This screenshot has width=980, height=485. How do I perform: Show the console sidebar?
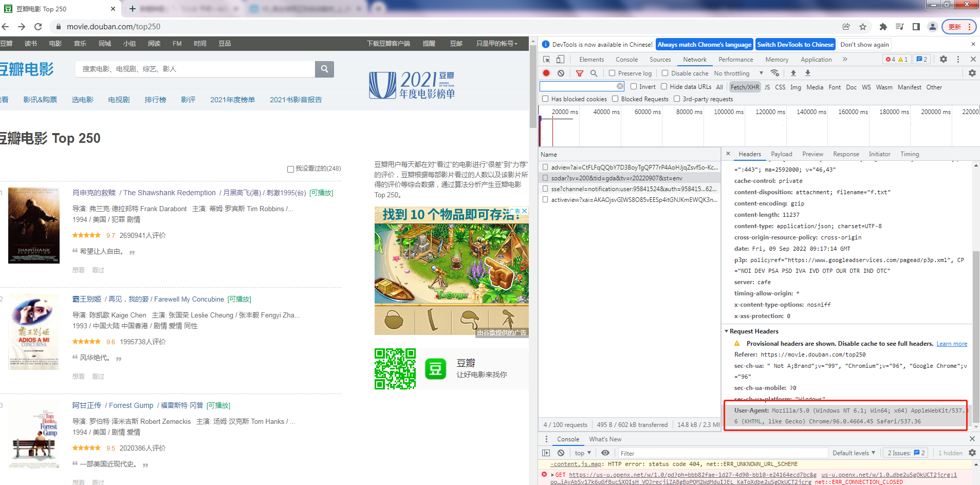coord(546,453)
